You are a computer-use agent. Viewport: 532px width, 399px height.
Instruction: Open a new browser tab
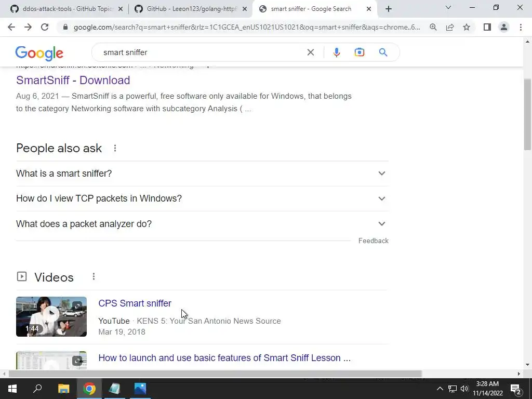coord(389,9)
